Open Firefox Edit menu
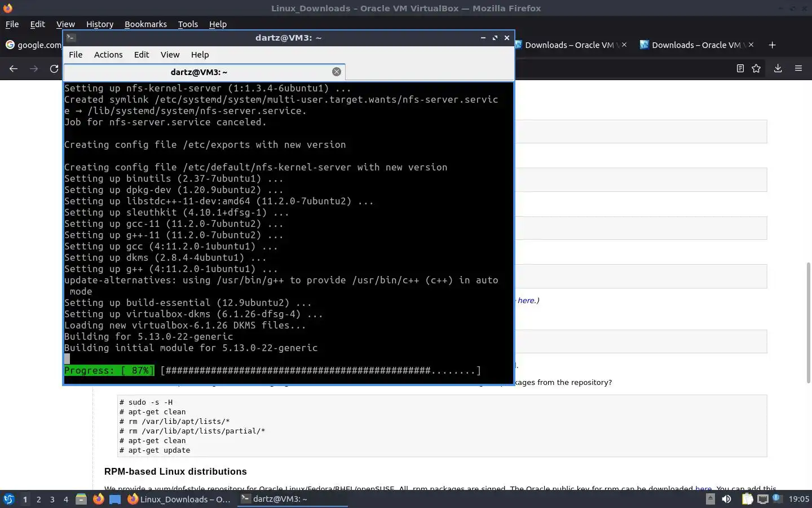Screen dimensions: 812x508 point(37,24)
